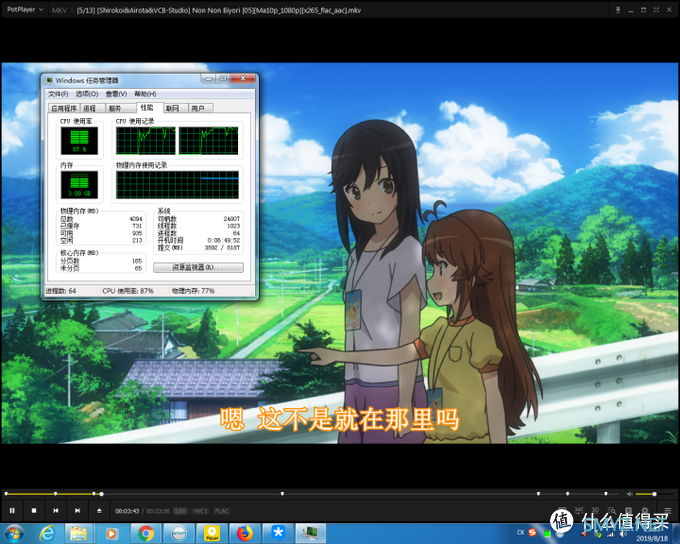Click the CPU usage meter gauge

[79, 141]
